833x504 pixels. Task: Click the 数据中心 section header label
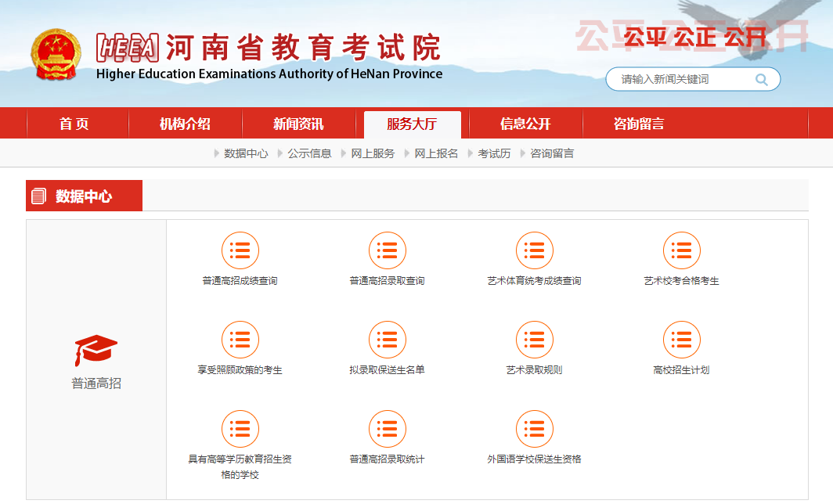[x=84, y=196]
